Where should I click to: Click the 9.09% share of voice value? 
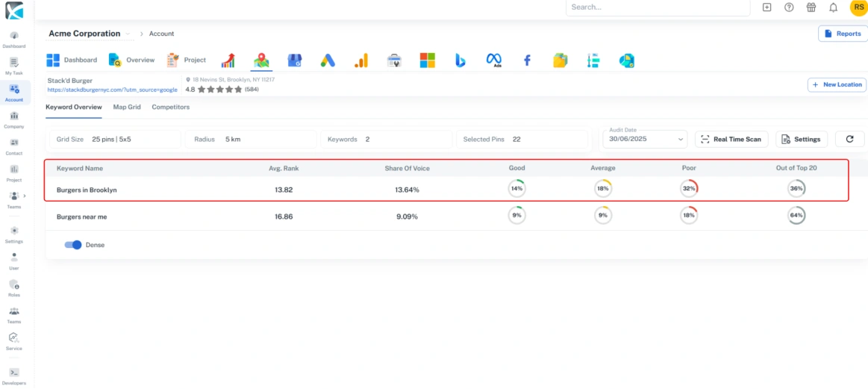[x=407, y=217]
